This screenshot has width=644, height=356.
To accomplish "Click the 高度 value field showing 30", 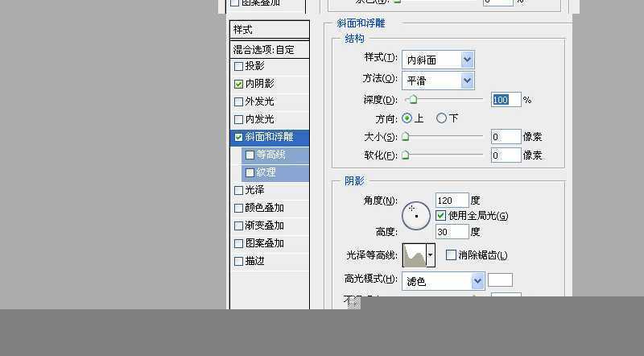I will 452,232.
